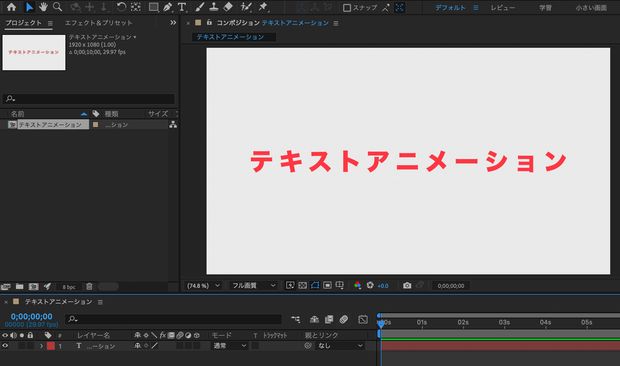Select the Hand tool
620x366 pixels.
point(43,7)
